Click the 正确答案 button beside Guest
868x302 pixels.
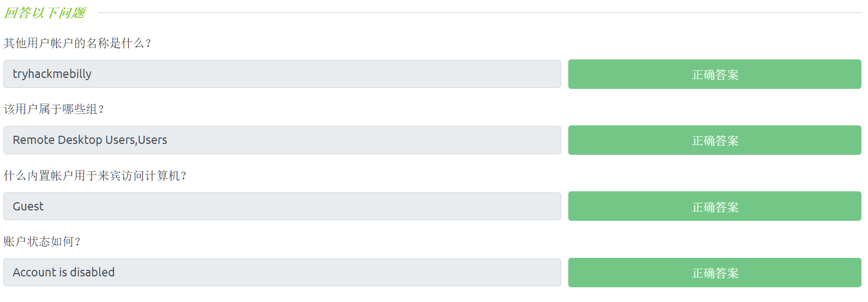click(x=715, y=207)
